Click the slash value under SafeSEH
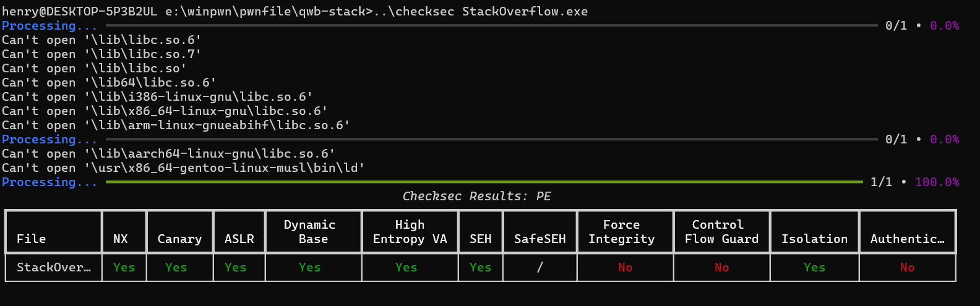The image size is (980, 306). (x=540, y=268)
